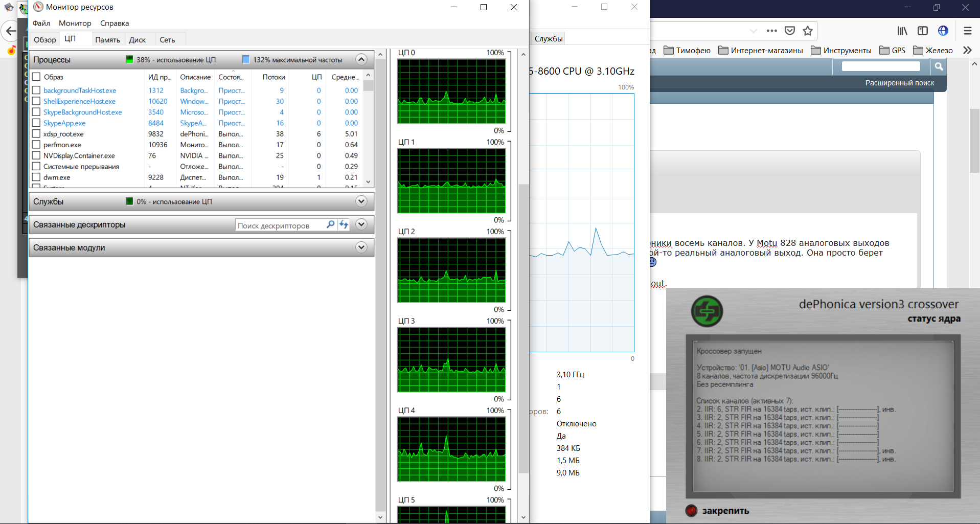Screen dimensions: 980x524
Task: Click the Resource Monitor title bar icon
Action: 38,7
